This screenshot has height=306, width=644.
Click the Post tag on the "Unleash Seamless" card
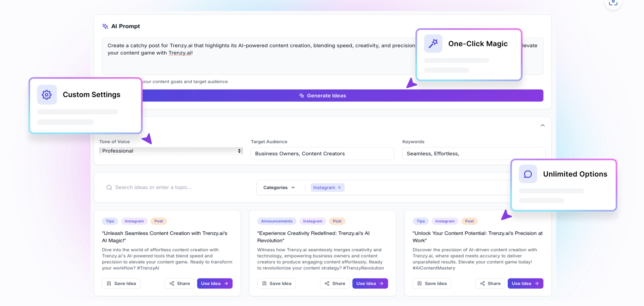158,221
